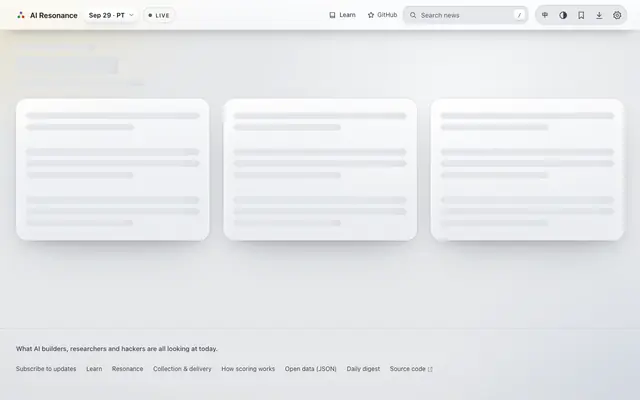Click the LIVE status badge
The width and height of the screenshot is (640, 400).
(159, 16)
